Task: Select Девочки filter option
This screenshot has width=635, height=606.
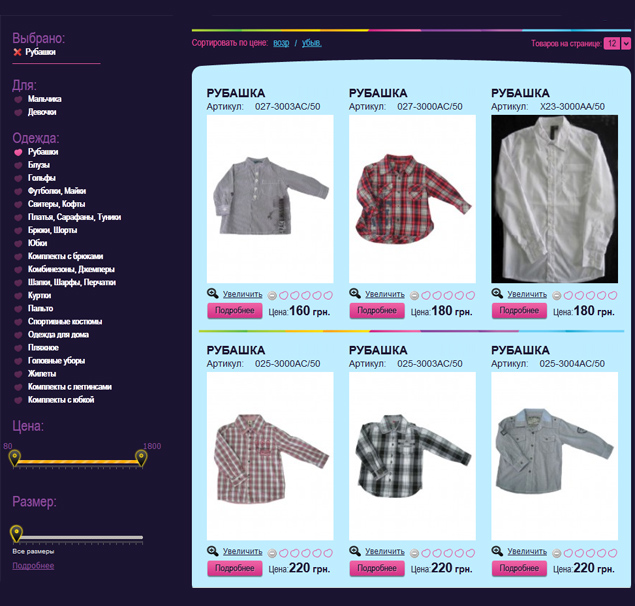Action: point(42,112)
